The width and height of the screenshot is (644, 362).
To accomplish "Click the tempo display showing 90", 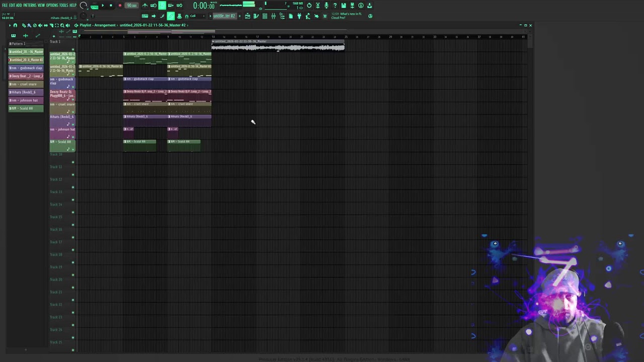I will point(132,6).
